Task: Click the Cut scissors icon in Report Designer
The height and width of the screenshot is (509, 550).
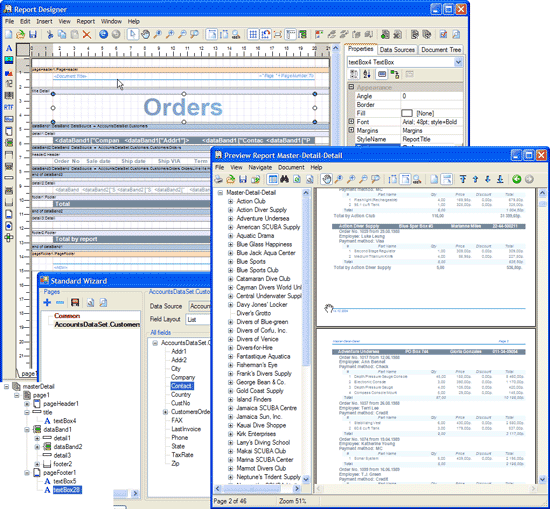Action: 50,34
